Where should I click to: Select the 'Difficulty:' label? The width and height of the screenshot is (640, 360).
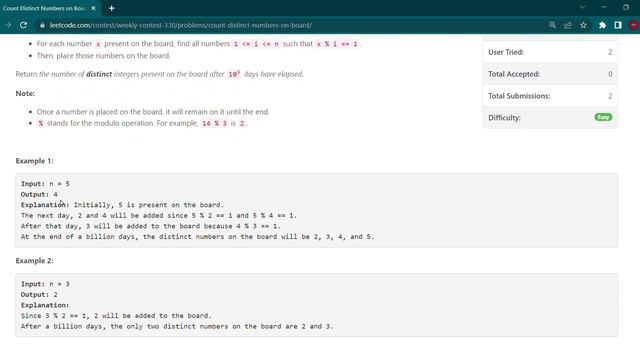tap(504, 118)
